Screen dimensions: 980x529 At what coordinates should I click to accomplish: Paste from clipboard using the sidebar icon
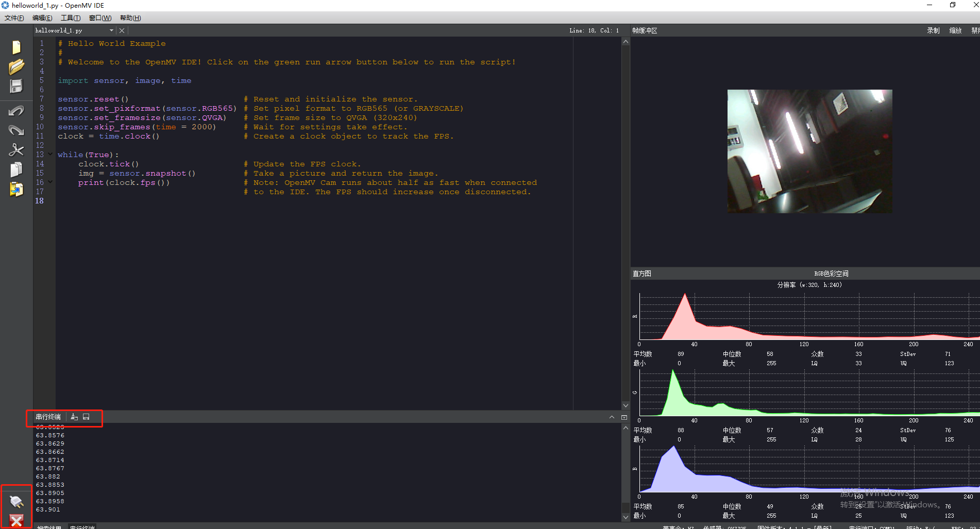click(x=16, y=189)
